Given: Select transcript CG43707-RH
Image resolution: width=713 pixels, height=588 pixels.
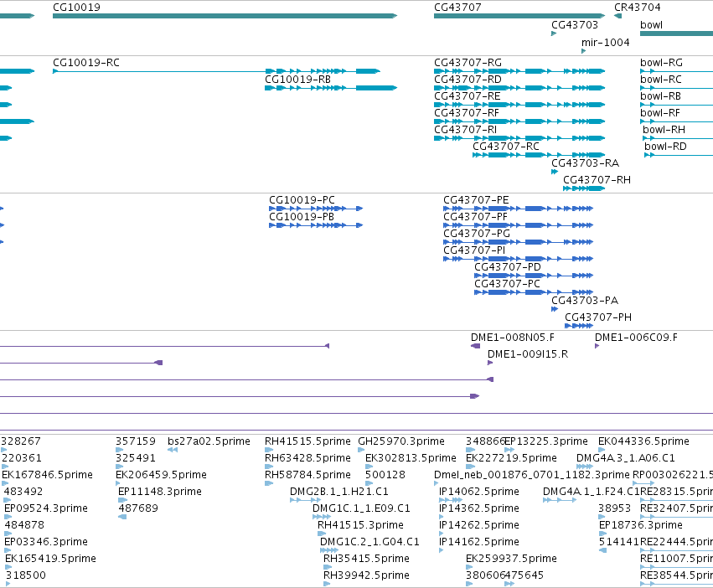Looking at the screenshot, I should 584,188.
